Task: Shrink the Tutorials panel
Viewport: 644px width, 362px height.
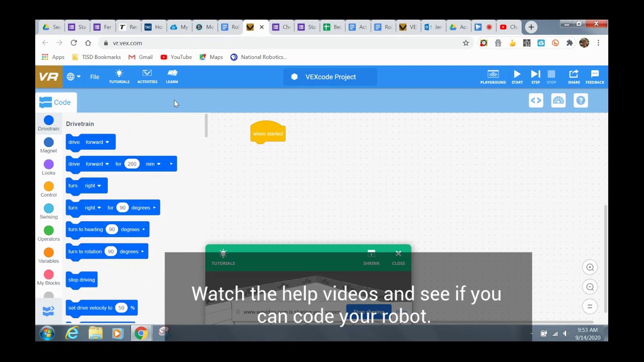Action: tap(371, 257)
